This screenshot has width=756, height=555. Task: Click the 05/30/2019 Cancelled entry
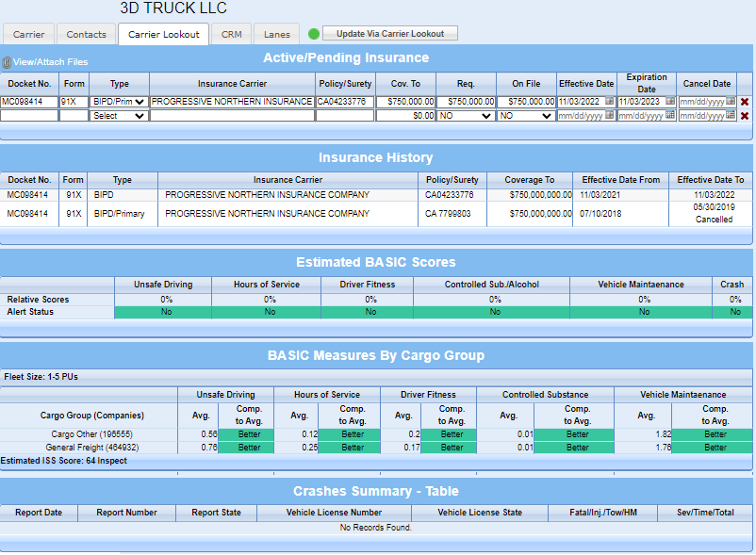714,213
